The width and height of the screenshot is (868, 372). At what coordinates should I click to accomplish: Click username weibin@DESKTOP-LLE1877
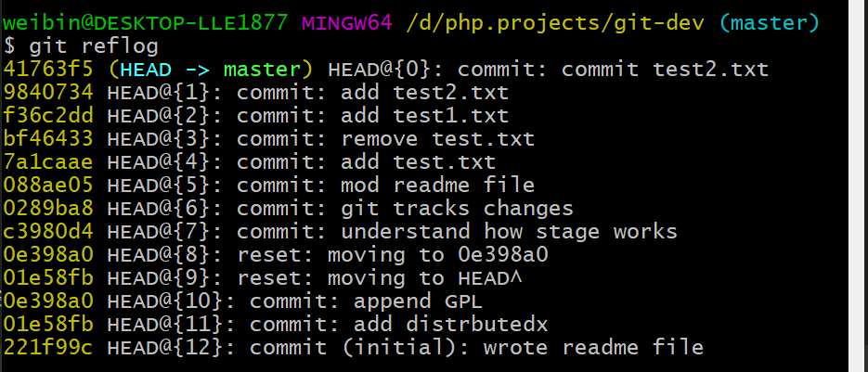pos(145,23)
